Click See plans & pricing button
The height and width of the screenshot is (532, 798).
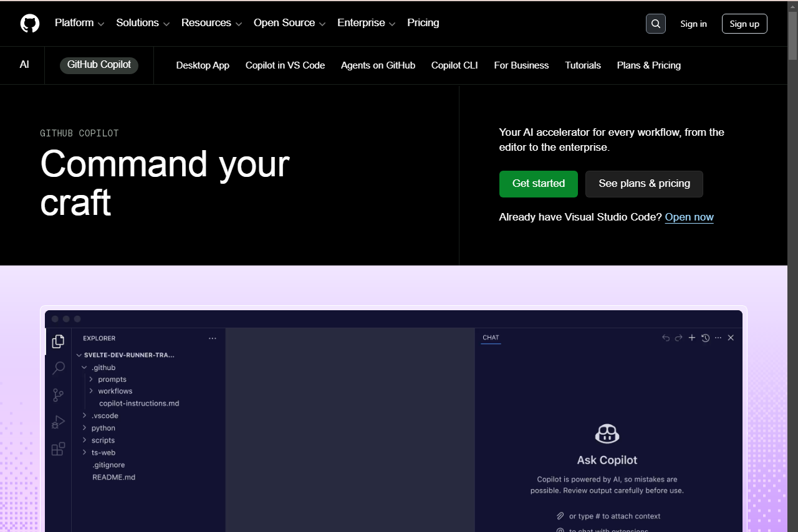point(644,184)
